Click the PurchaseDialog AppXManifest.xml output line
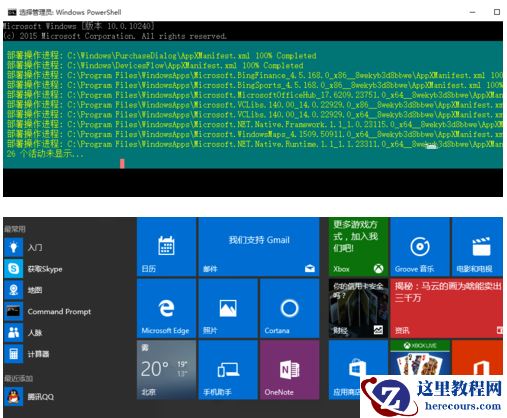The height and width of the screenshot is (418, 507). 162,55
